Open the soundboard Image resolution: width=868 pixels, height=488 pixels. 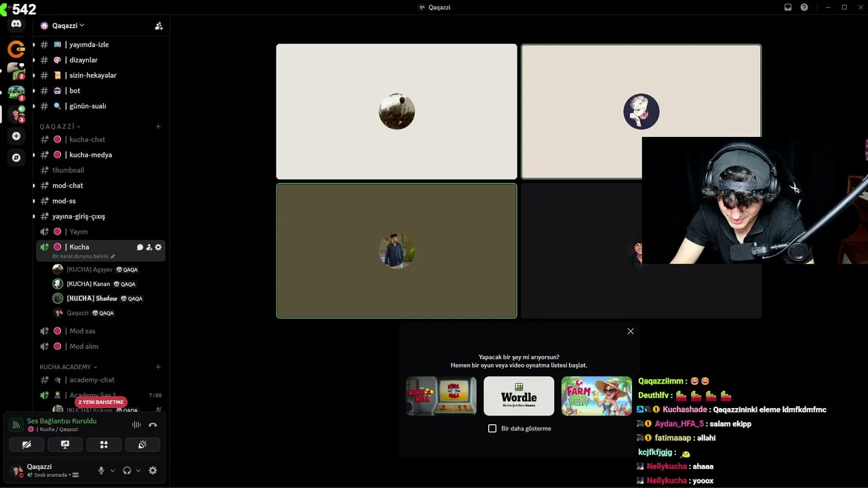point(142,445)
